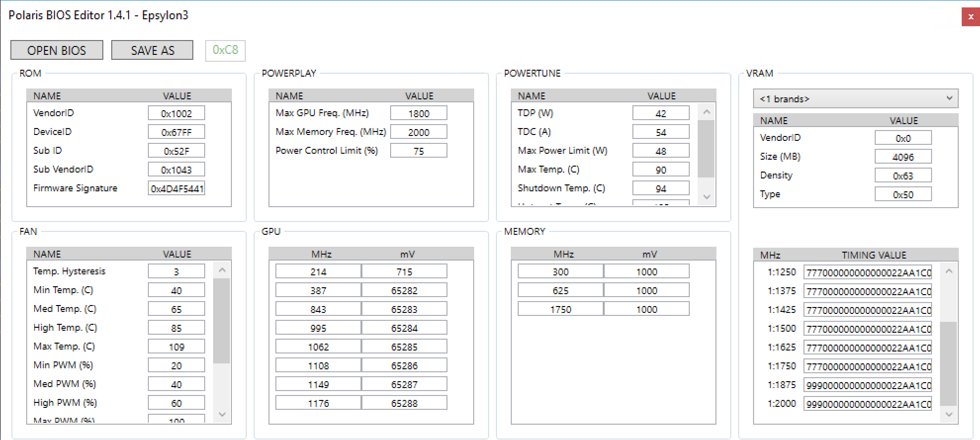
Task: Edit FAN High Temp. value 85
Action: (x=177, y=328)
